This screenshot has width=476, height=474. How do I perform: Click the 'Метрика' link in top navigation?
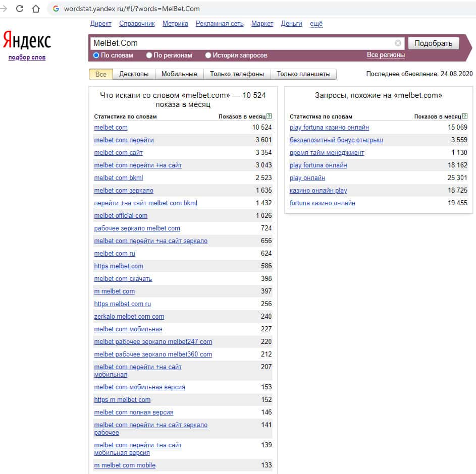(x=175, y=24)
